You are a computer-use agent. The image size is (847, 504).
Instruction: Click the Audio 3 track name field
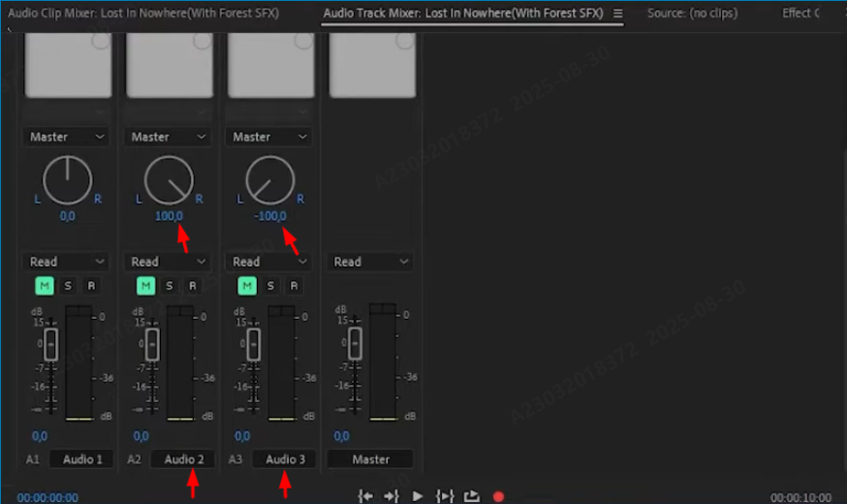(x=285, y=459)
